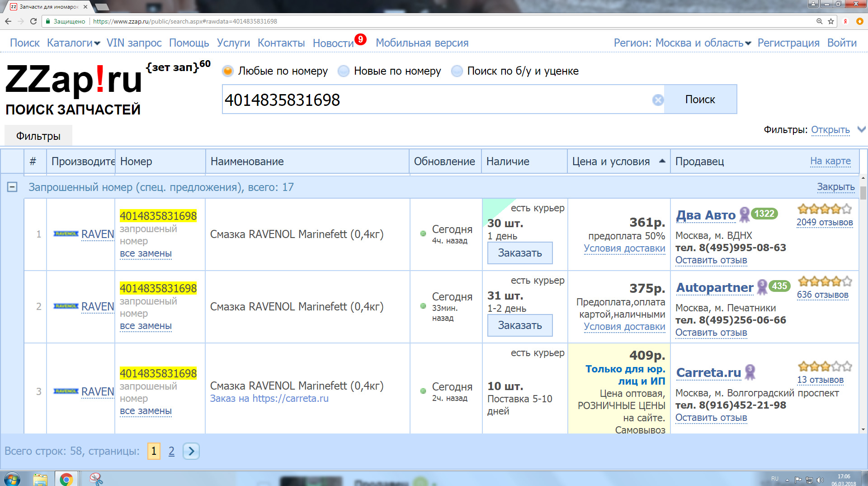Image resolution: width=868 pixels, height=486 pixels.
Task: Open 'Заказ на https://carreta.ru' link
Action: 269,398
